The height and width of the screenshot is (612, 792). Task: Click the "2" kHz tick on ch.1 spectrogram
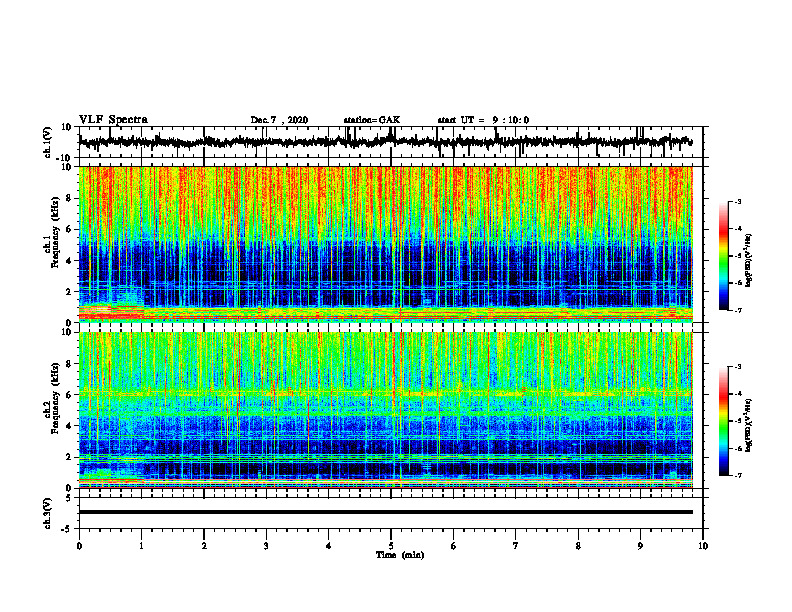(69, 291)
